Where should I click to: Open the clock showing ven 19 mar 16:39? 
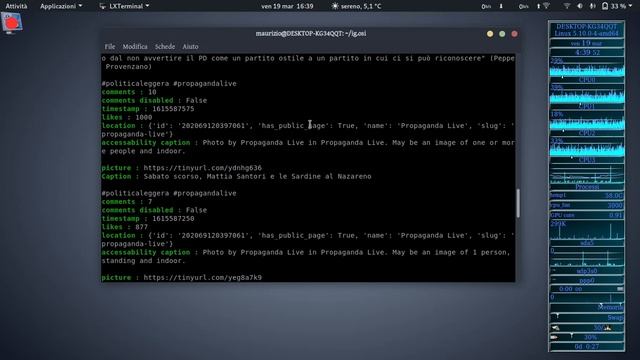[x=287, y=6]
